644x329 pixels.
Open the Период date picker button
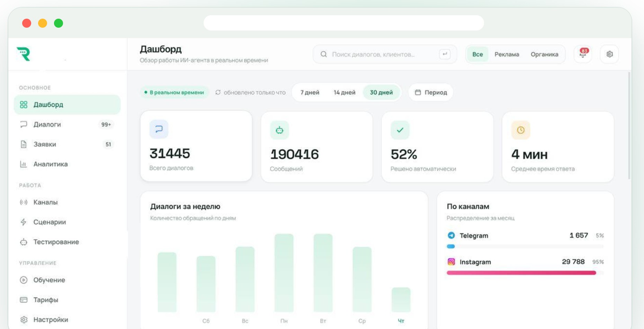431,92
